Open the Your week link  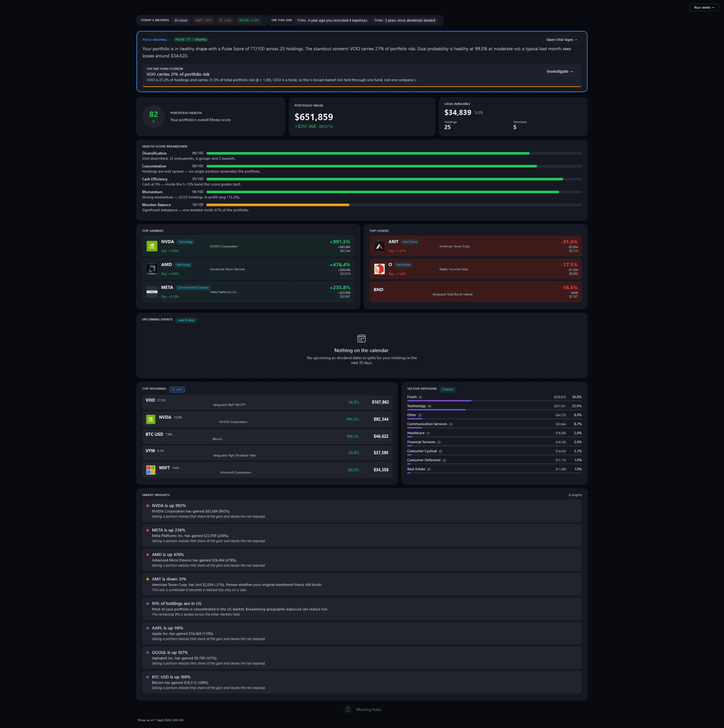(x=704, y=7)
